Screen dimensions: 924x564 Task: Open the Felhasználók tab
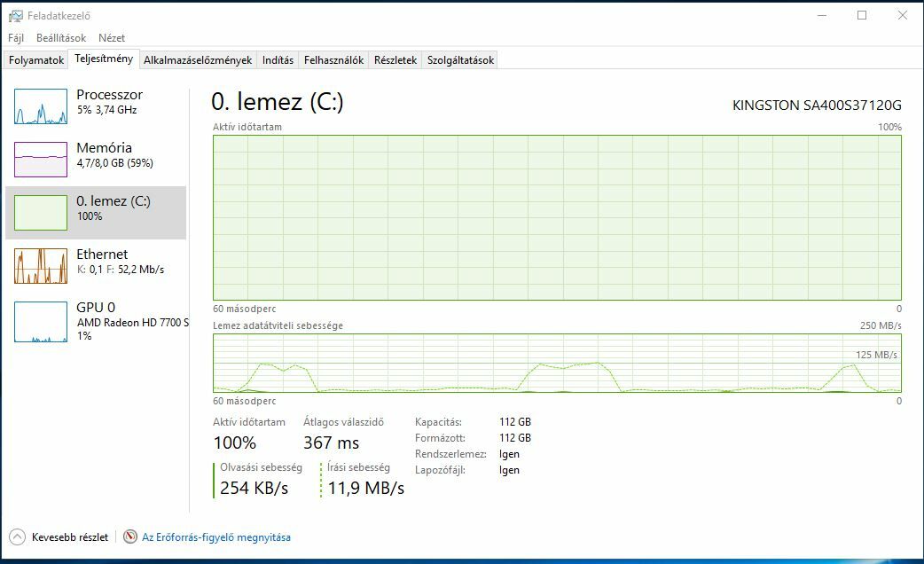(333, 60)
